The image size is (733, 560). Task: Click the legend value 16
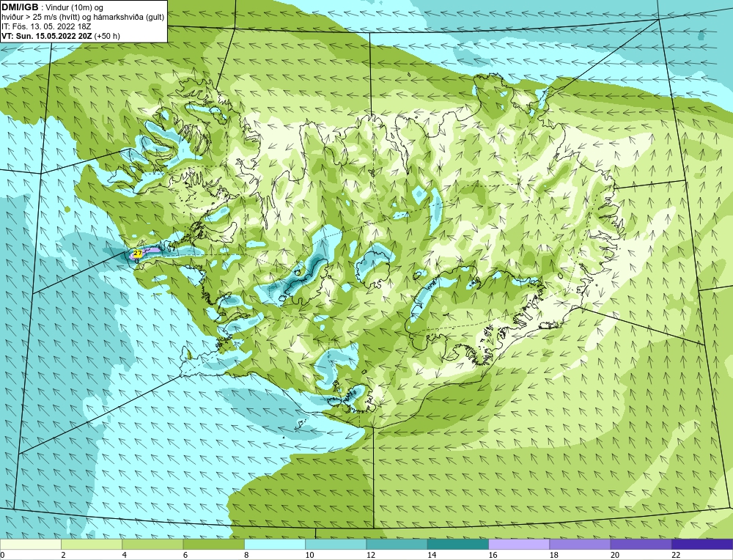[x=493, y=555]
